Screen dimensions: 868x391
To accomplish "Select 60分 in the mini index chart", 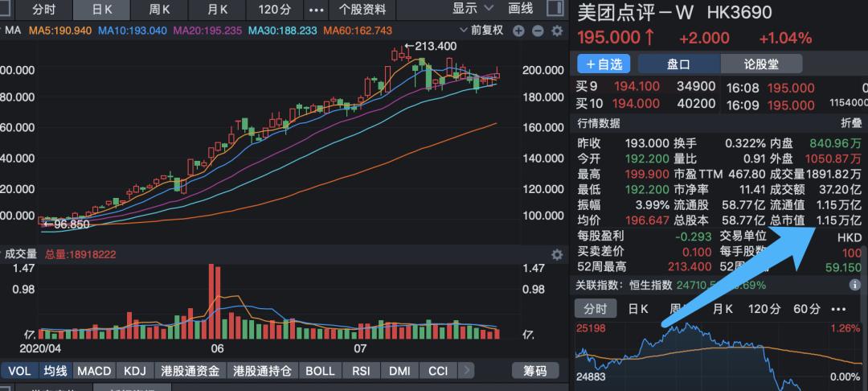I will click(807, 309).
